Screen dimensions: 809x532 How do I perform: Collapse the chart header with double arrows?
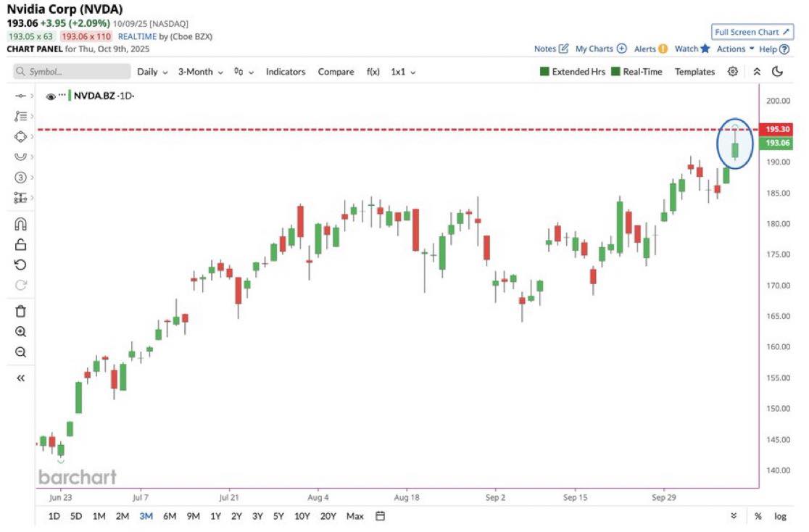point(757,72)
